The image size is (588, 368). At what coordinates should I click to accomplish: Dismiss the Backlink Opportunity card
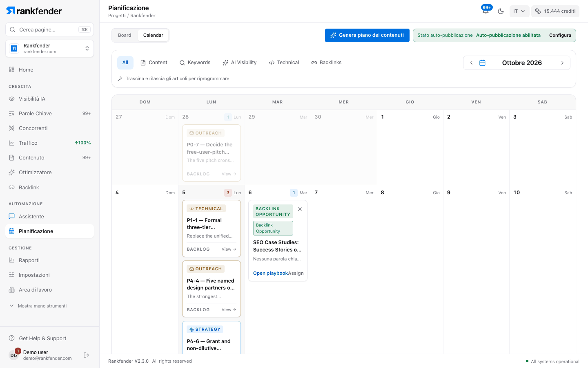pyautogui.click(x=300, y=209)
